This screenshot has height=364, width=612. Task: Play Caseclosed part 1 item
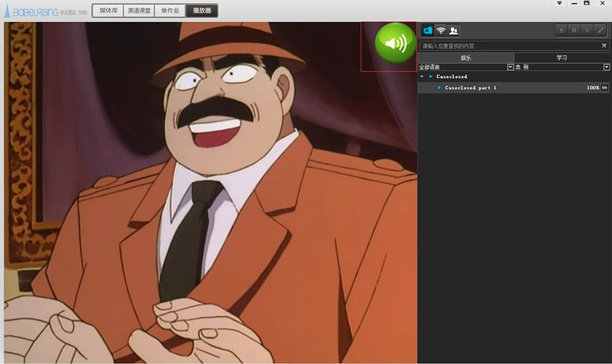(513, 88)
